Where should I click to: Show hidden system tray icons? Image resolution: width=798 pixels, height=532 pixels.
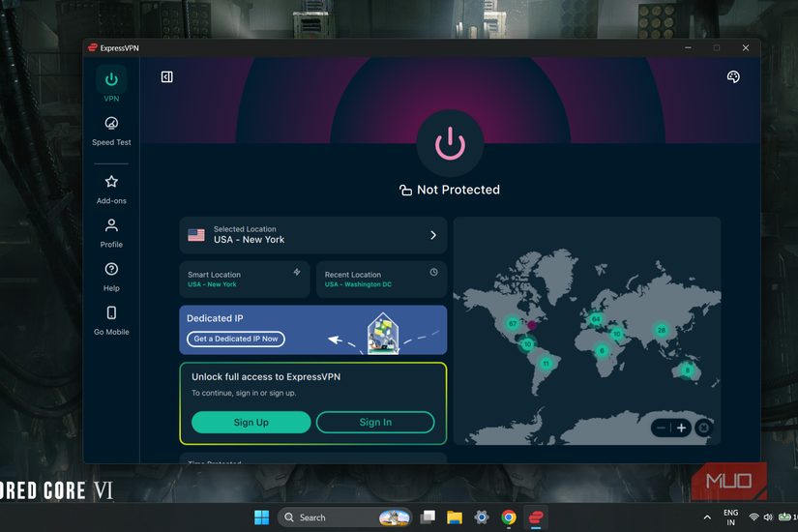click(707, 517)
